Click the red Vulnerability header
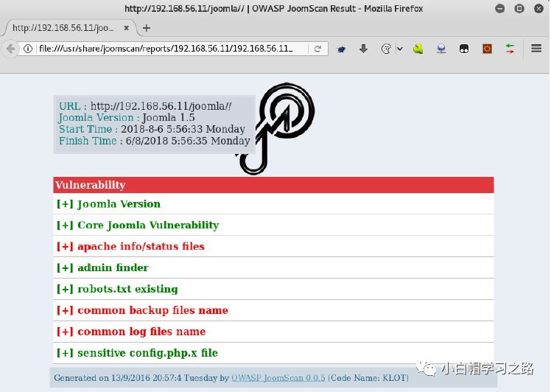The height and width of the screenshot is (392, 551). [x=273, y=185]
